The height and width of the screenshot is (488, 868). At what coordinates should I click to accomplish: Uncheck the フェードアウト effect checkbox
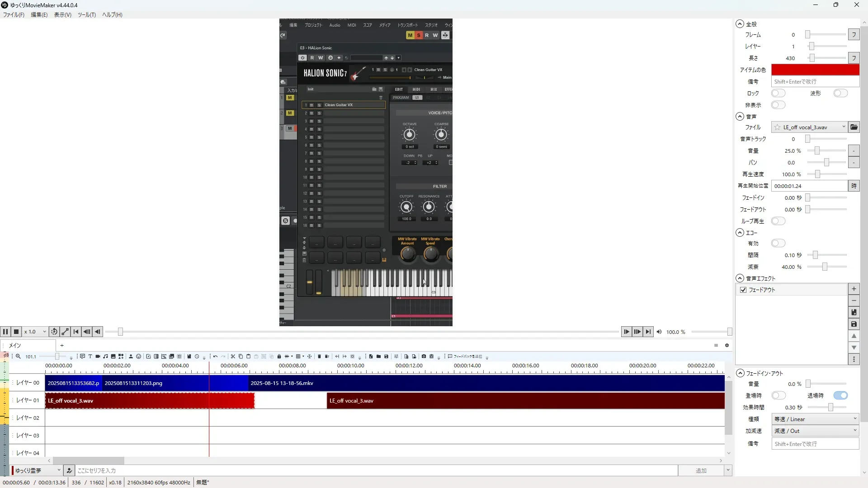tap(743, 290)
